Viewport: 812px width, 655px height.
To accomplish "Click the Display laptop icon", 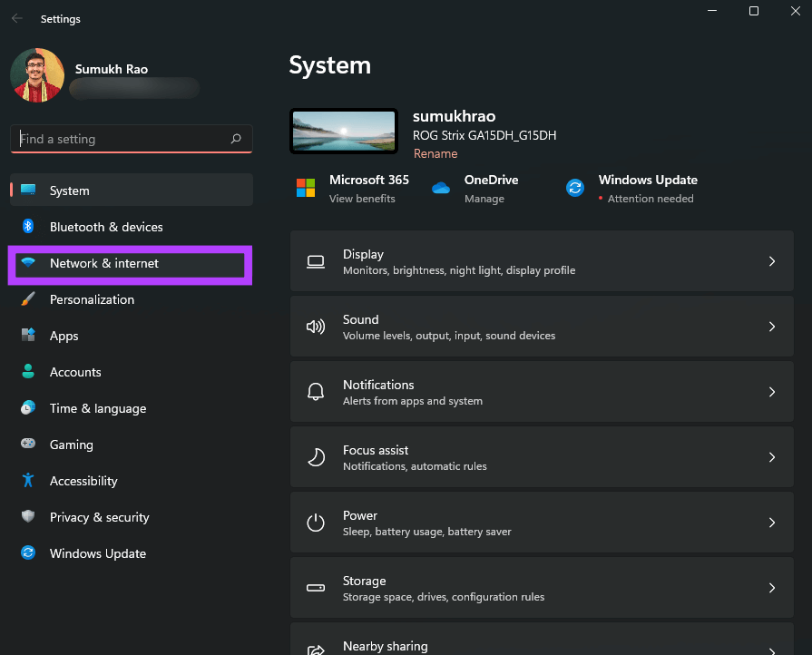I will point(316,261).
